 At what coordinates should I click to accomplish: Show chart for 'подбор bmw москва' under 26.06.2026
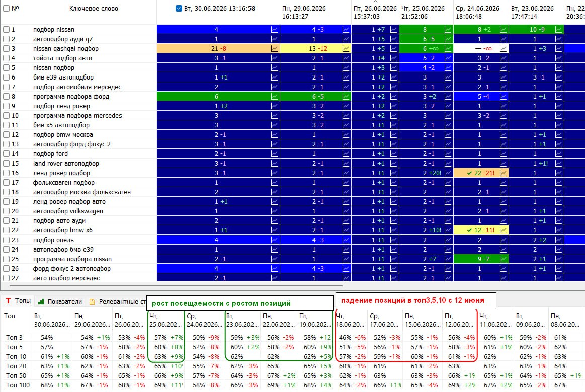(x=394, y=135)
